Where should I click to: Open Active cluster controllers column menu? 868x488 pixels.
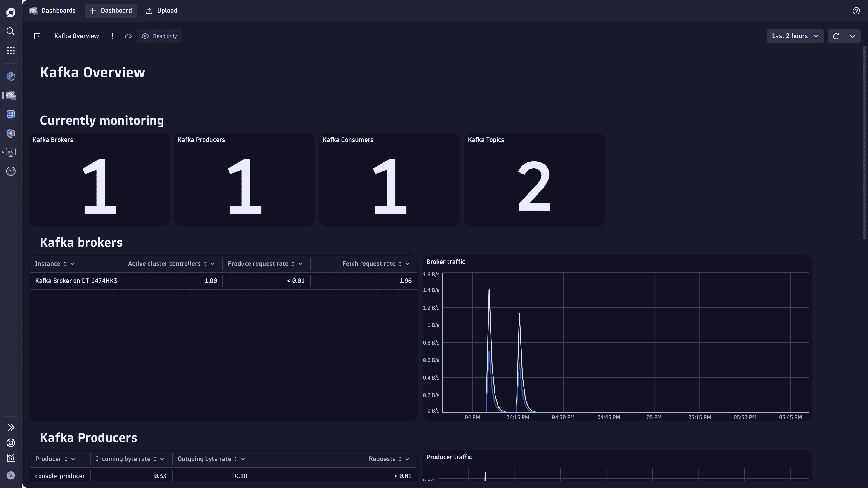coord(213,264)
